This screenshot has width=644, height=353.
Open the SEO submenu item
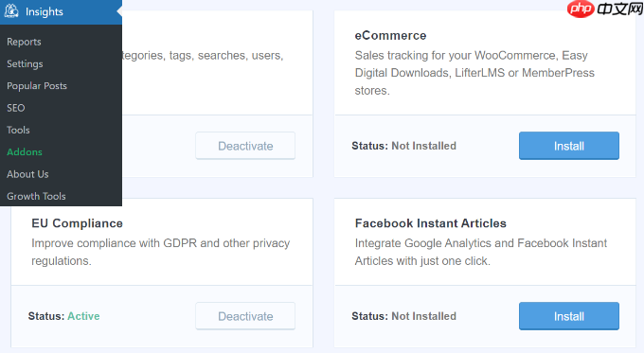[x=15, y=108]
